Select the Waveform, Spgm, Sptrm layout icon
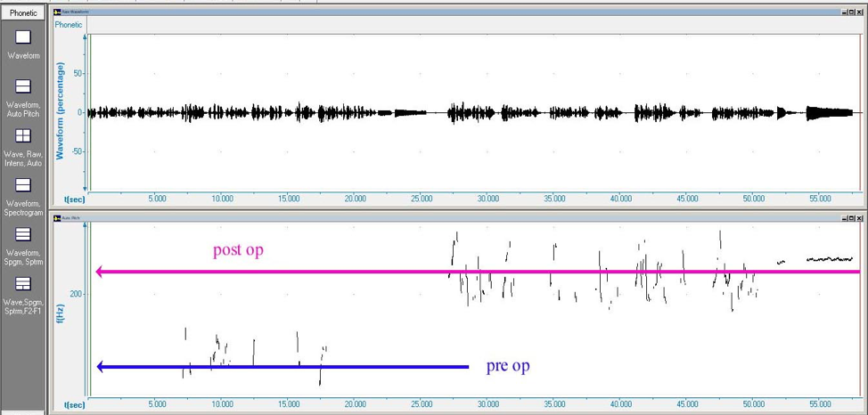The height and width of the screenshot is (415, 868). pyautogui.click(x=23, y=234)
